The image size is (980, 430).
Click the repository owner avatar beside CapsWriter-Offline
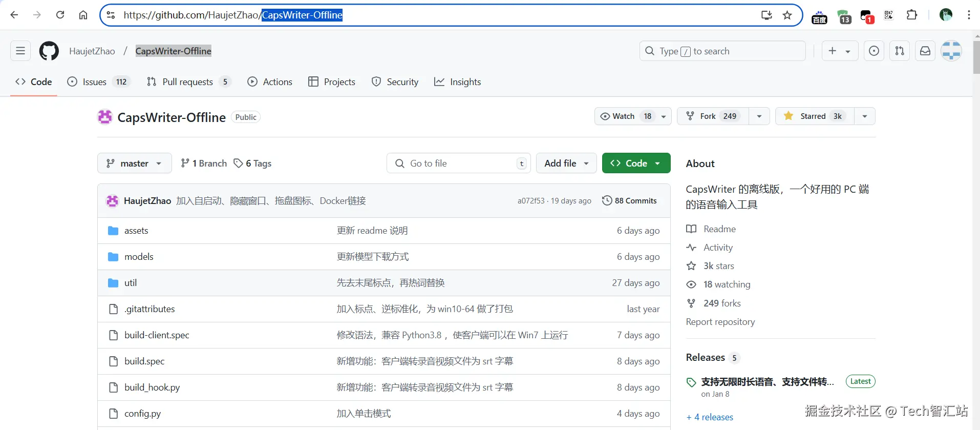(x=105, y=117)
